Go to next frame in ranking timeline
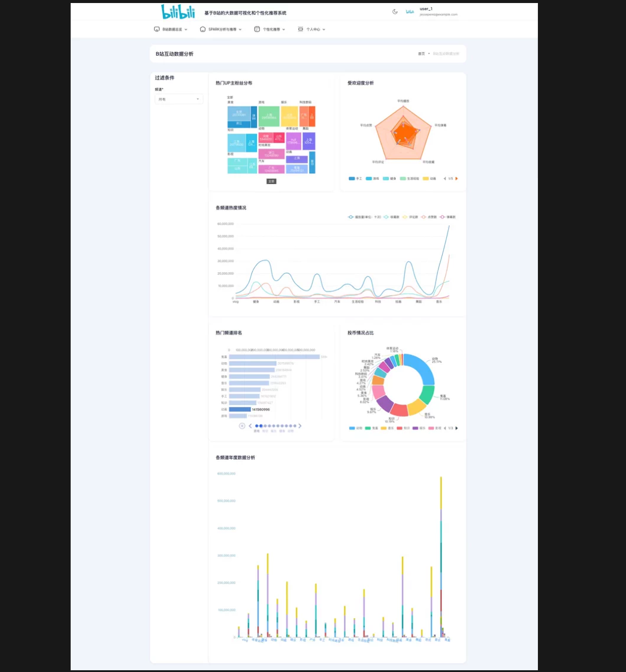 (300, 426)
